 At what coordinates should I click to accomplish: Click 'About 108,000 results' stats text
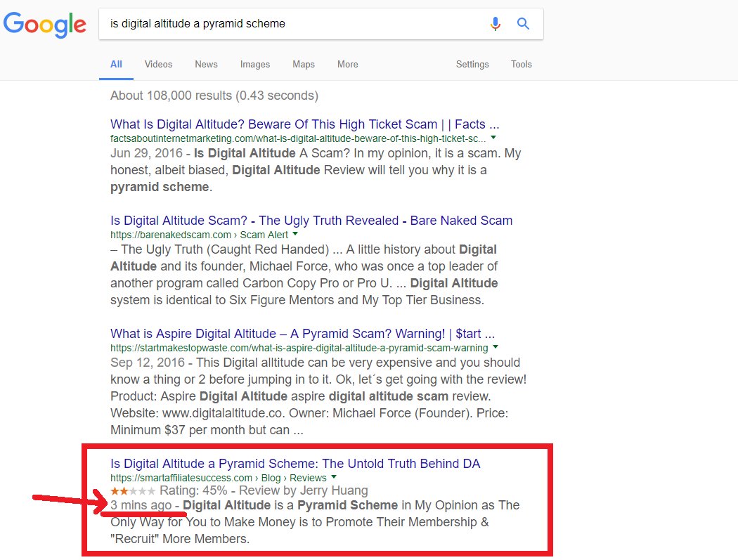(214, 96)
